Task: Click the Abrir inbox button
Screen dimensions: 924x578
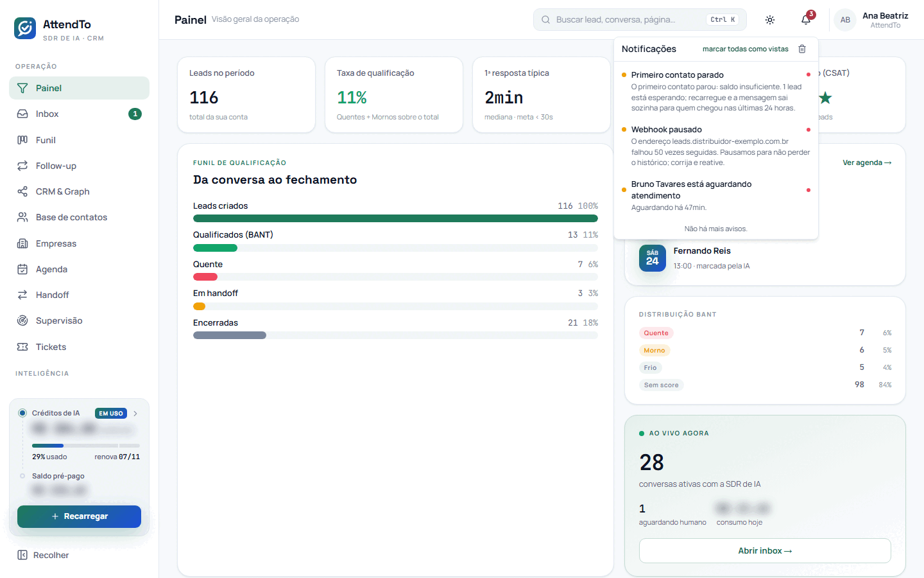Action: click(x=765, y=551)
